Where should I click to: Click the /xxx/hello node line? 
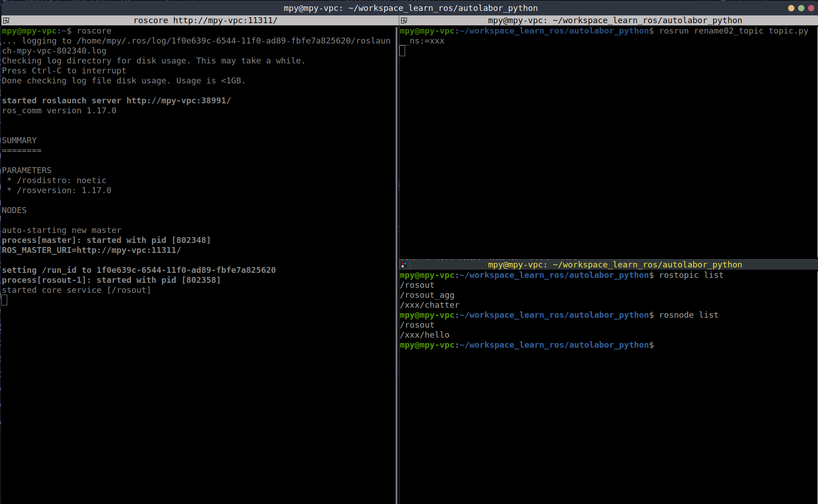[x=425, y=335]
